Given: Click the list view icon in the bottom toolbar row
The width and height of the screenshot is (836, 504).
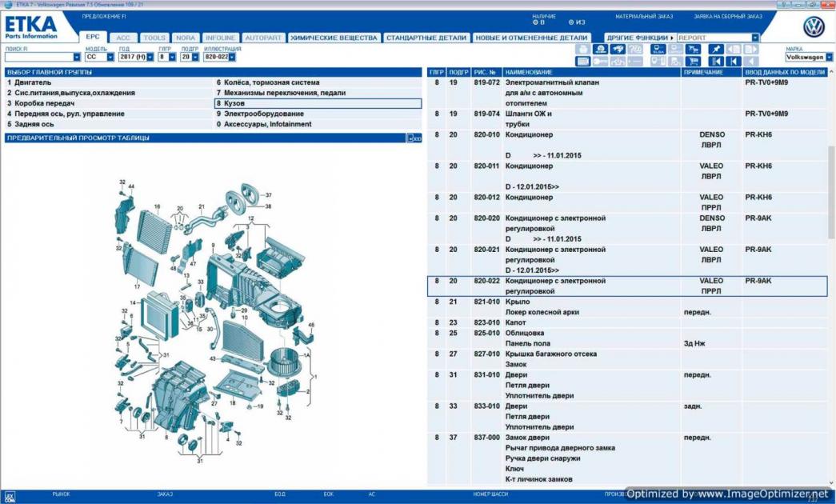Looking at the screenshot, I should pos(582,62).
